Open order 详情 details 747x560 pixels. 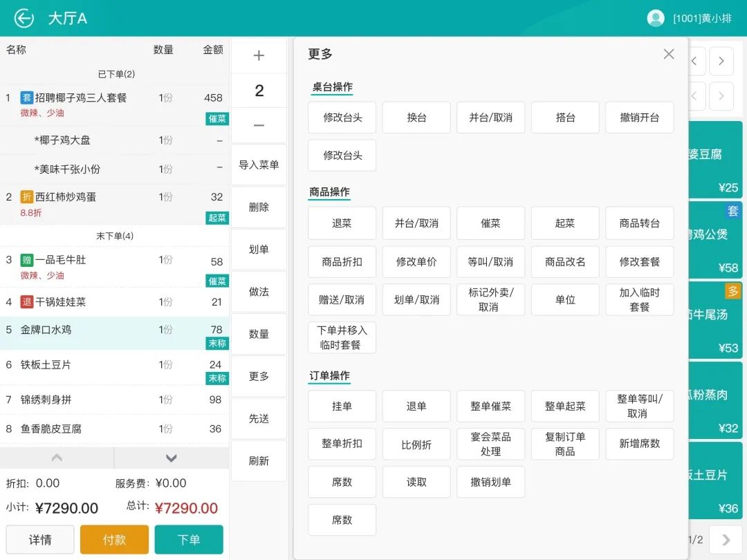pos(40,540)
